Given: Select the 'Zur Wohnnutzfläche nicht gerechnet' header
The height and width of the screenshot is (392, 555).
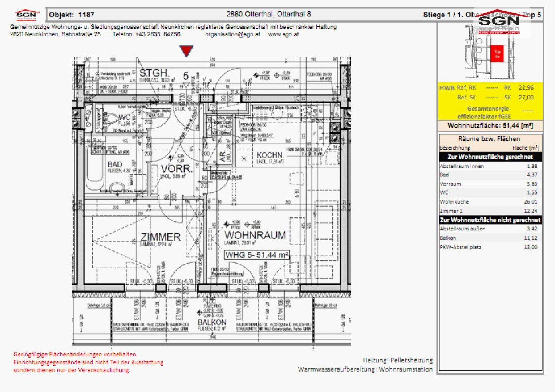Looking at the screenshot, I should point(490,220).
